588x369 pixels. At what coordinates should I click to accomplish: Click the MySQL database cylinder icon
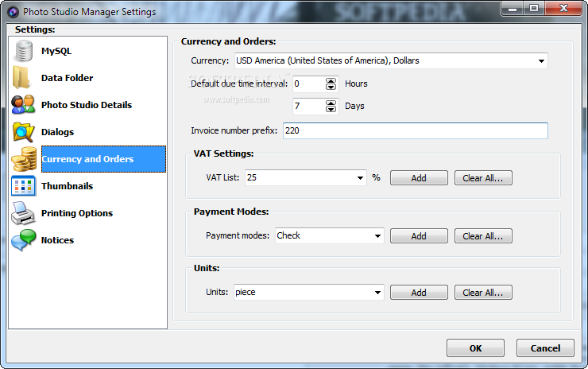(24, 51)
